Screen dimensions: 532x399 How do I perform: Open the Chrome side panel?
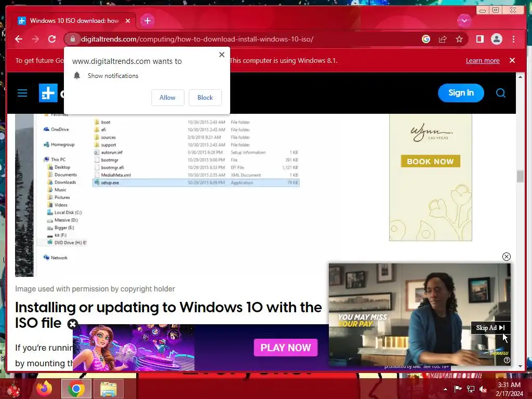480,39
